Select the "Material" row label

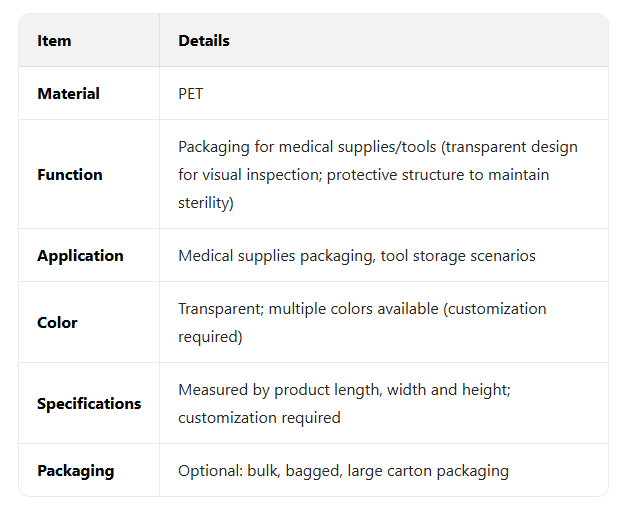(x=68, y=94)
